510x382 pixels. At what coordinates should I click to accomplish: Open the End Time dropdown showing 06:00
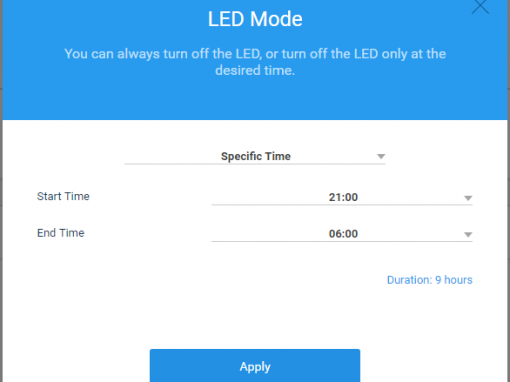coord(342,234)
